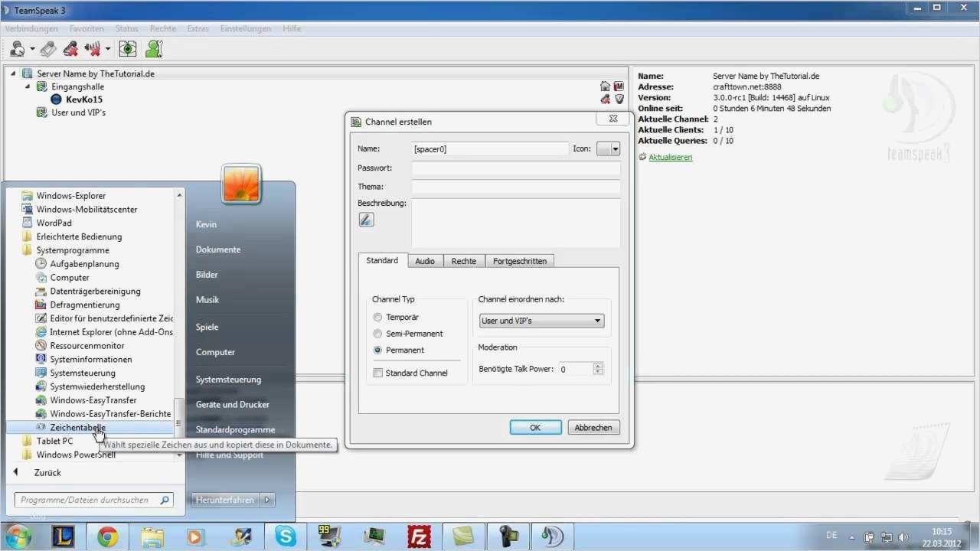Screen dimensions: 980x551
Task: Click Zurück in the Start menu
Action: pos(47,473)
